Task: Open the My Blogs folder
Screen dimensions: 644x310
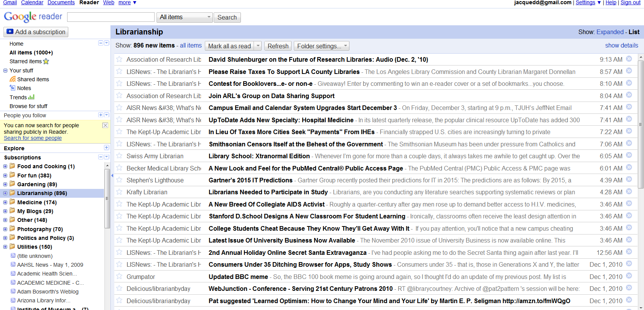Action: point(35,211)
